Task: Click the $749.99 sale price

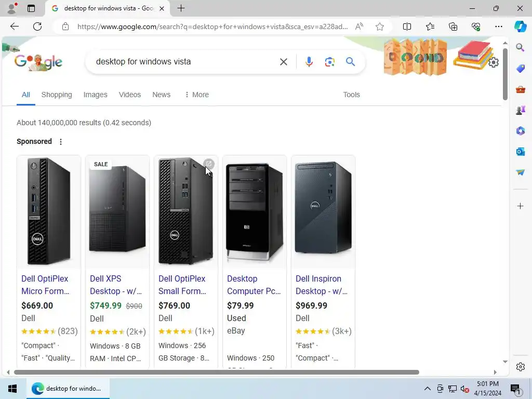Action: [x=105, y=305]
